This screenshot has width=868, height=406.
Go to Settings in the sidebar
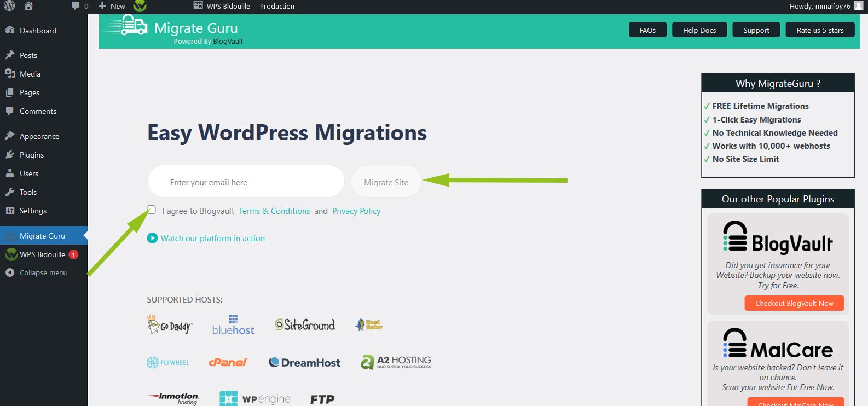click(33, 211)
